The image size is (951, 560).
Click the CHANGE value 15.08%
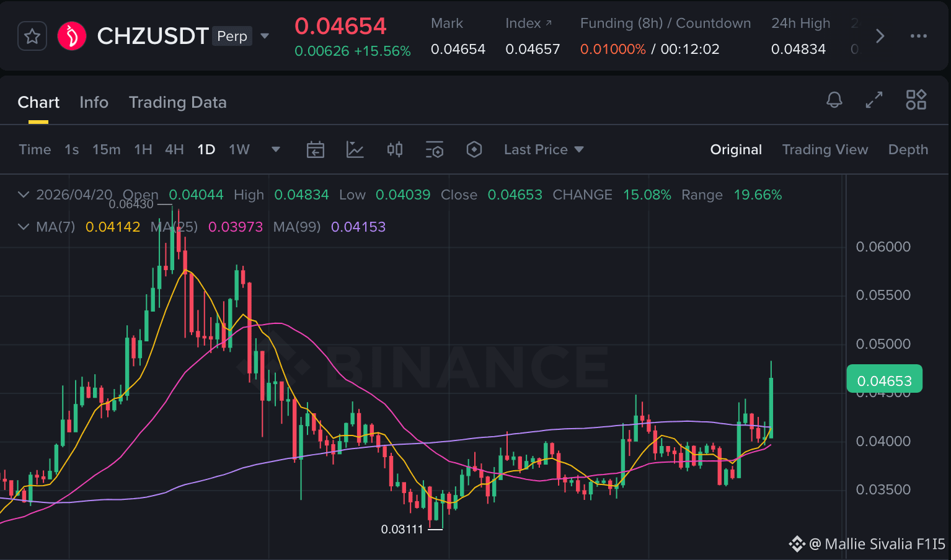coord(647,195)
